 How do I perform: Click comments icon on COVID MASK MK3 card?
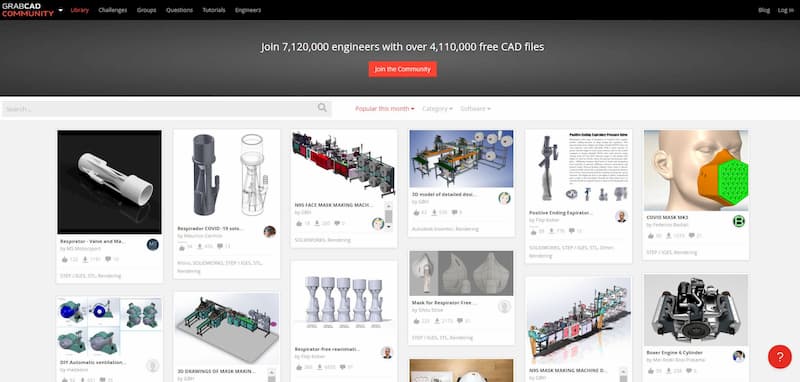(x=692, y=236)
